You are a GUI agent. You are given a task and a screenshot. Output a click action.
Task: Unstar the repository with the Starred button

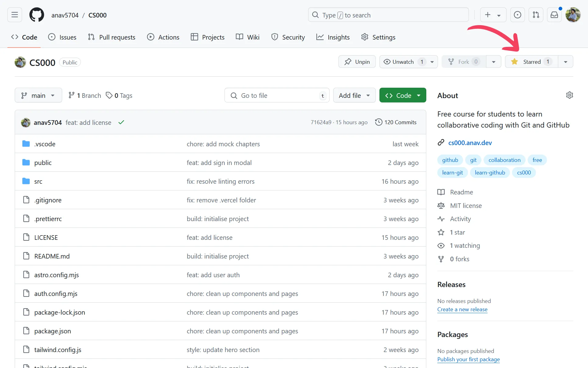(531, 62)
